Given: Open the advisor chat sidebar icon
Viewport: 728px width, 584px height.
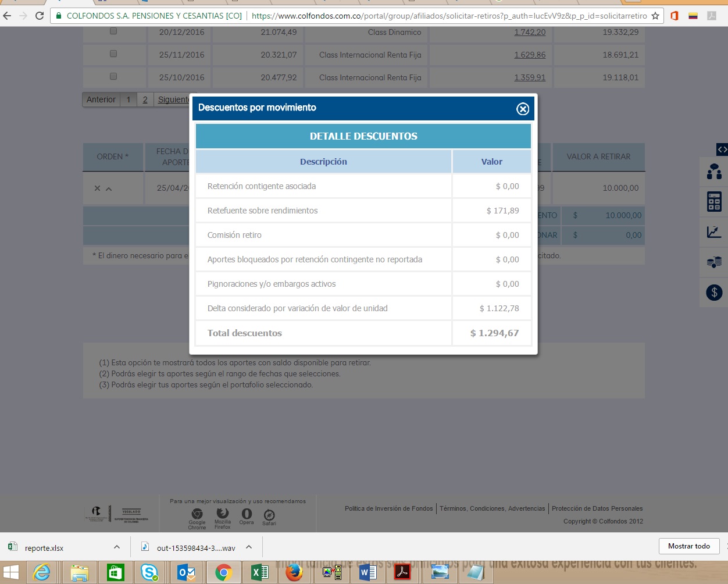Looking at the screenshot, I should (714, 172).
